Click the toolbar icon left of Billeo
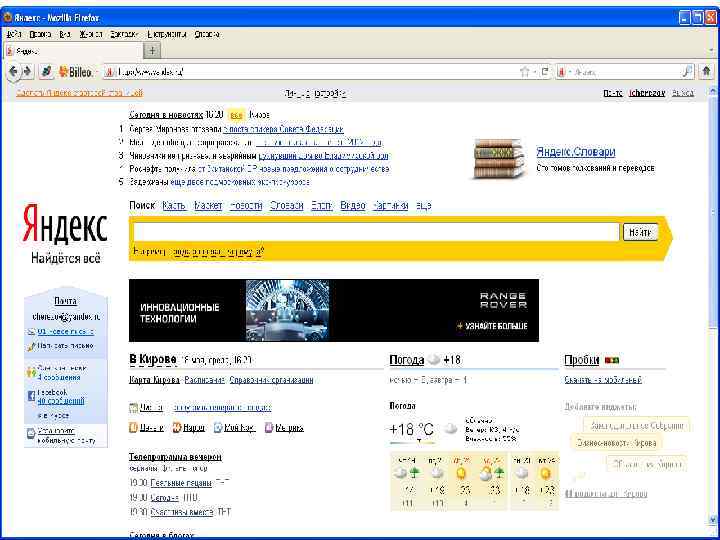The width and height of the screenshot is (720, 540). pyautogui.click(x=46, y=72)
